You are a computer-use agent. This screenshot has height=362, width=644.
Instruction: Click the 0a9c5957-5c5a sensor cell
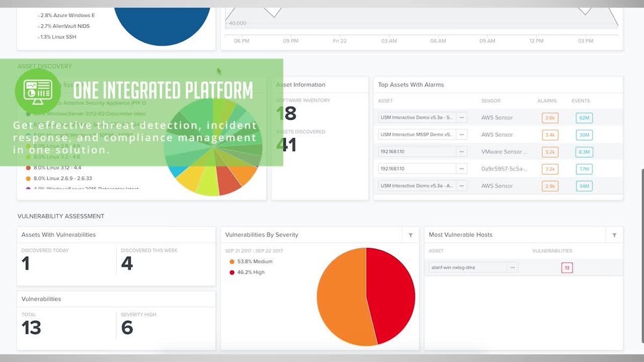504,169
